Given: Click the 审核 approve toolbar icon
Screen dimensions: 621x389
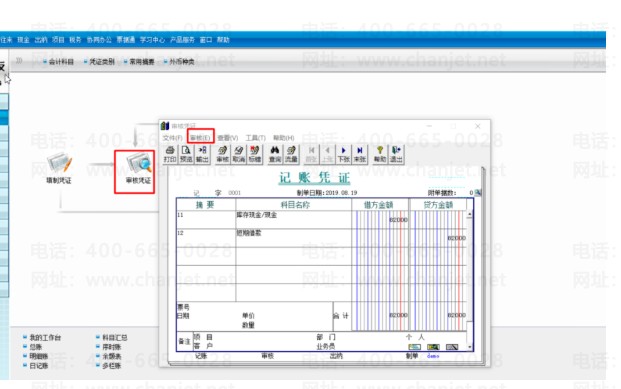Looking at the screenshot, I should (223, 154).
